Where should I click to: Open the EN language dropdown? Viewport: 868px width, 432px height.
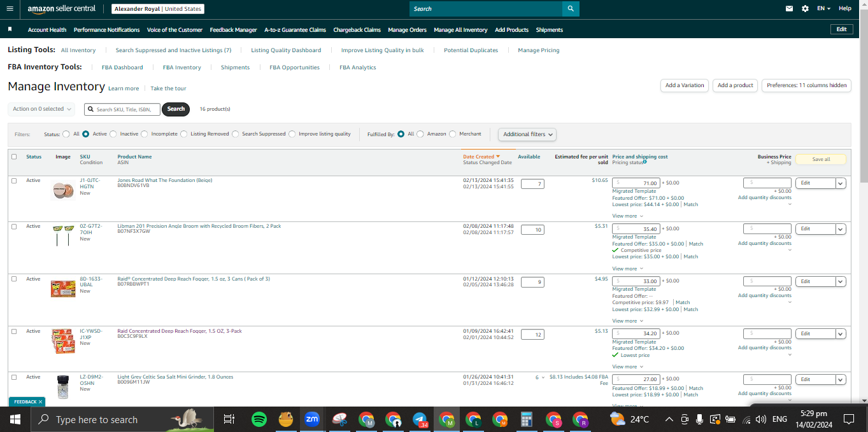(x=824, y=9)
